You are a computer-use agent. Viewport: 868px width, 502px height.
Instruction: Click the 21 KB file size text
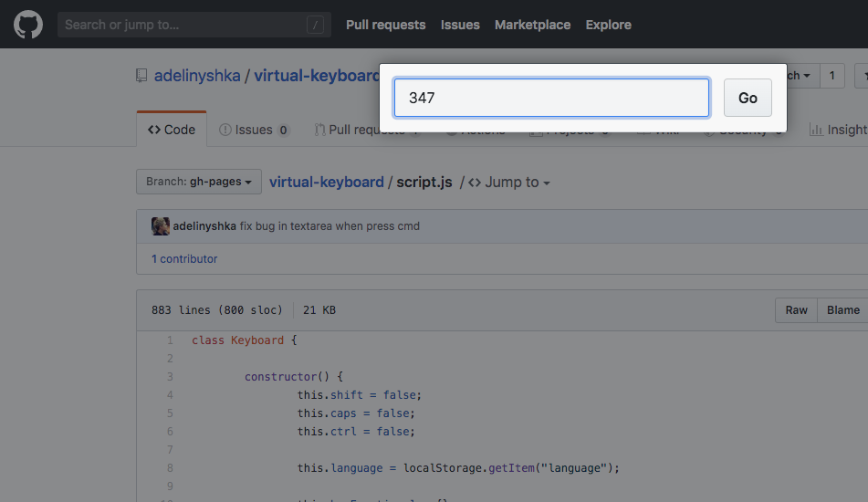tap(319, 310)
